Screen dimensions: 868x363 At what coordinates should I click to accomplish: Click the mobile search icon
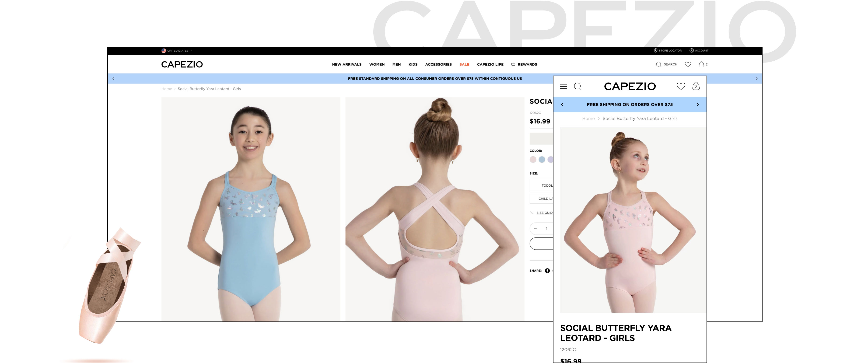coord(577,87)
